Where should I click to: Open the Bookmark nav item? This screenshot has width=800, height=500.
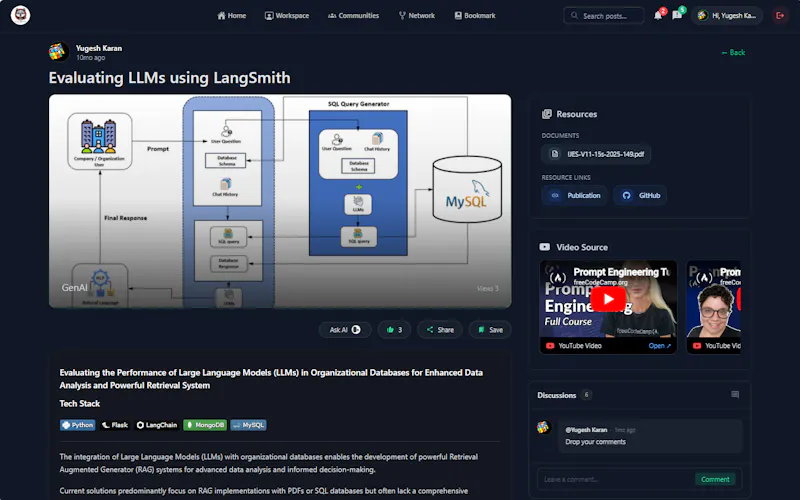click(x=475, y=16)
